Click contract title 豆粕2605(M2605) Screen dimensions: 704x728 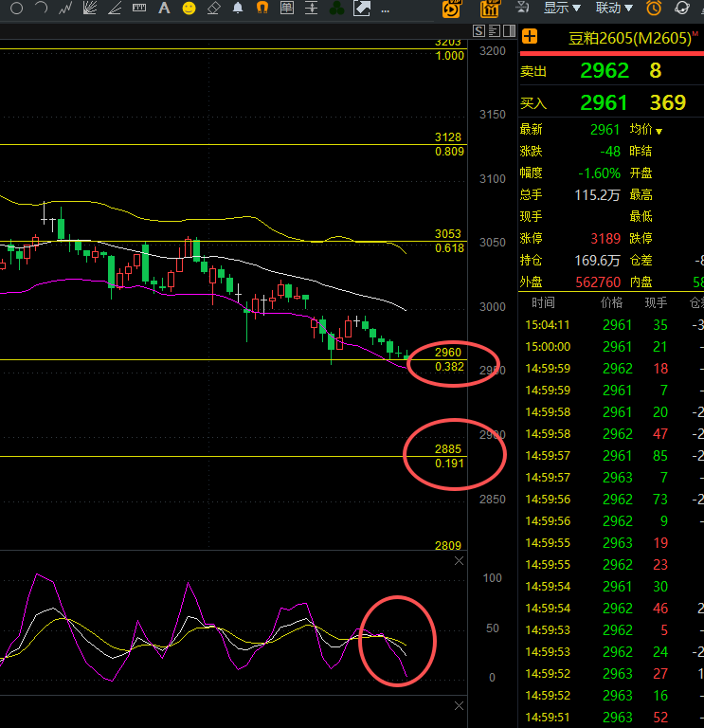[630, 38]
